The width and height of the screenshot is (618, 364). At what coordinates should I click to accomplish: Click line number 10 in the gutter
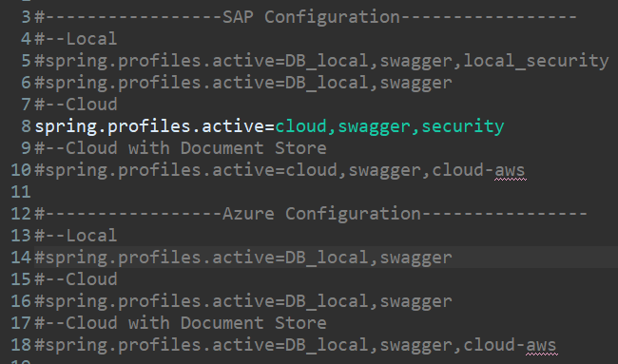pos(21,170)
